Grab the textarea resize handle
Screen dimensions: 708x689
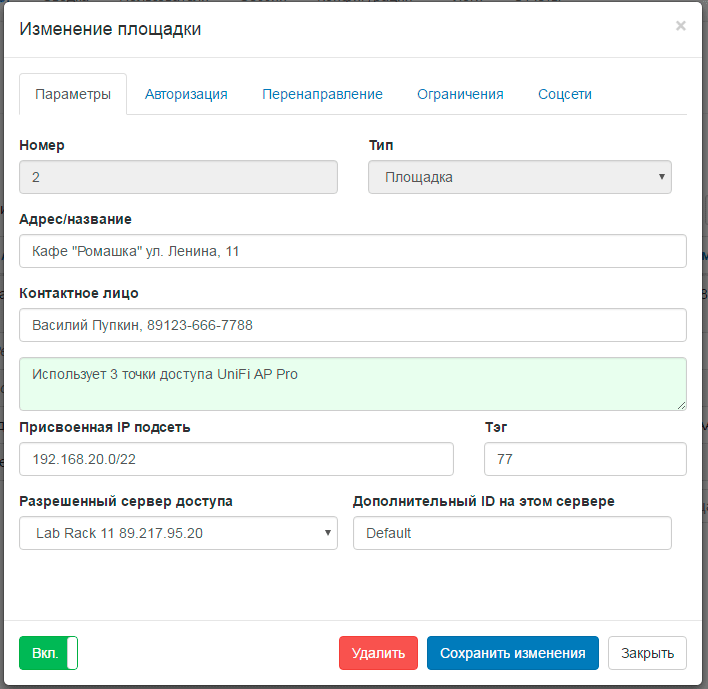coord(682,405)
